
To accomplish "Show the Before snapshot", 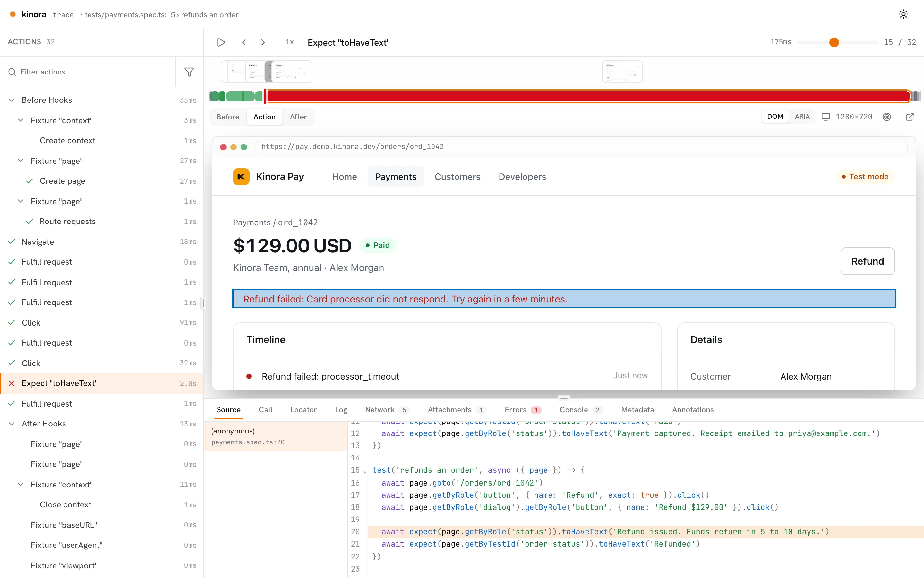I will 228,117.
